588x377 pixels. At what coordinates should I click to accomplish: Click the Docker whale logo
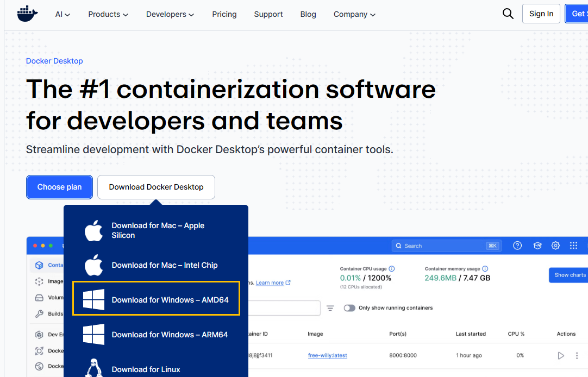[27, 14]
